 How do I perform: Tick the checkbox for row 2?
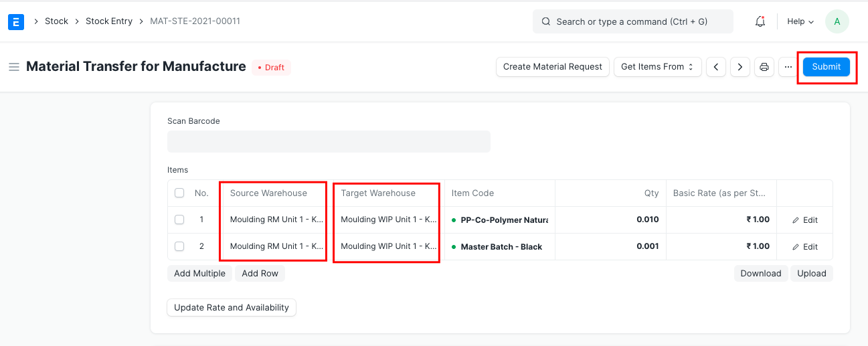pyautogui.click(x=179, y=246)
